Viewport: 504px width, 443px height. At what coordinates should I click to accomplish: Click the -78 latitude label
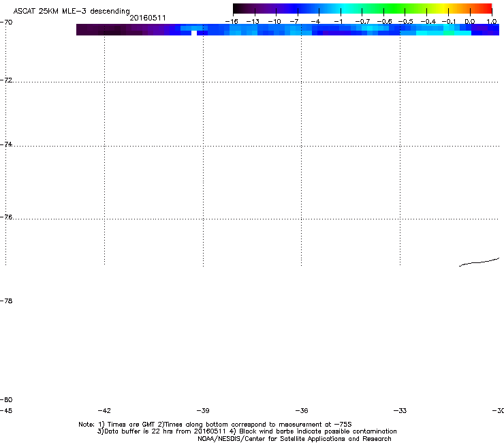tap(6, 301)
